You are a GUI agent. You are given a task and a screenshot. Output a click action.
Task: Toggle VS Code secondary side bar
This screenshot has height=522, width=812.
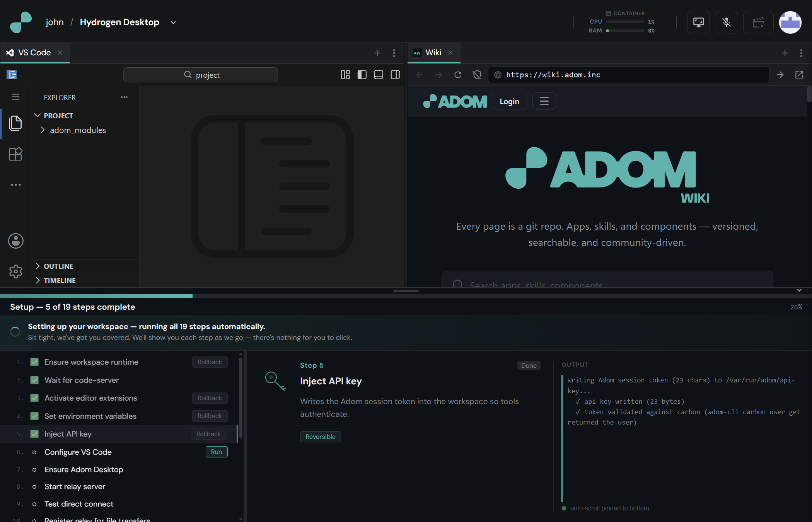coord(395,75)
